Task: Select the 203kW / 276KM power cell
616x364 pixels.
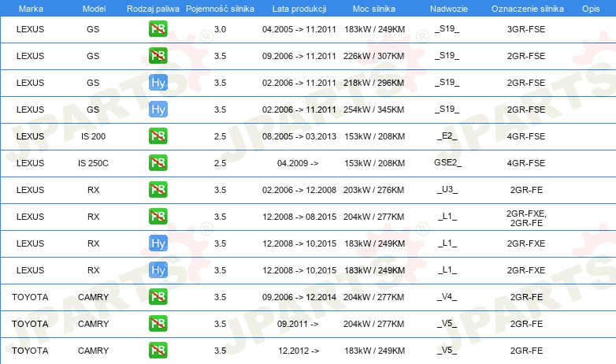Action: click(373, 189)
